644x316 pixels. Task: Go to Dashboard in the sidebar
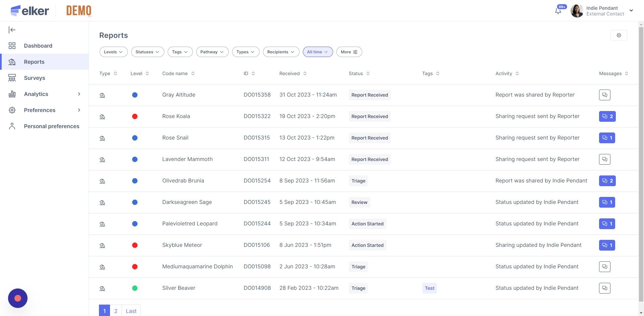click(x=38, y=46)
